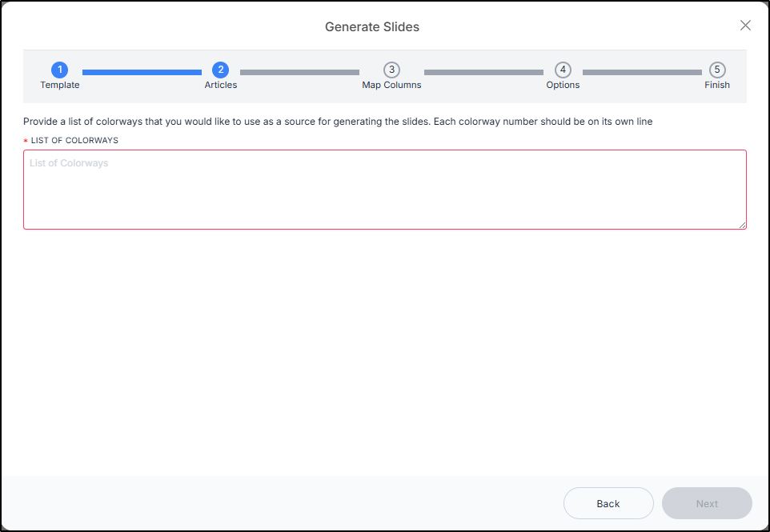Click the gray bar between Articles and Map Columns

tap(299, 72)
